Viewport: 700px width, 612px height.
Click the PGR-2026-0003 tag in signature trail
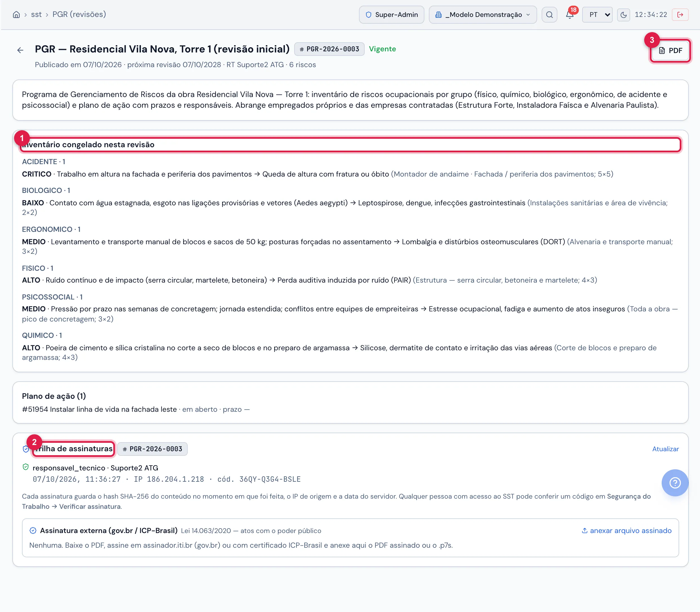click(x=152, y=449)
